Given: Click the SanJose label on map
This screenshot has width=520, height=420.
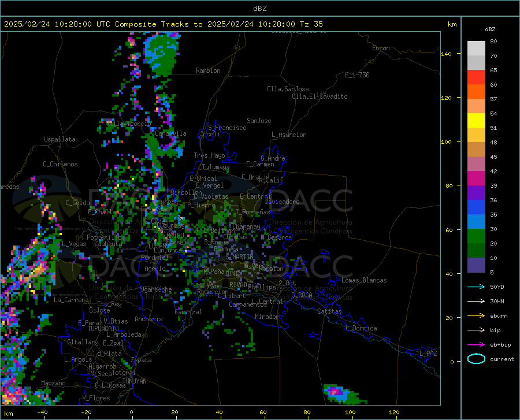Looking at the screenshot, I should (x=259, y=121).
